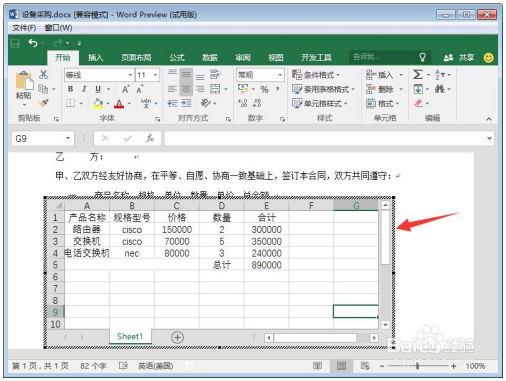Click the Format Painter brush icon
This screenshot has height=381, width=506.
tap(43, 103)
